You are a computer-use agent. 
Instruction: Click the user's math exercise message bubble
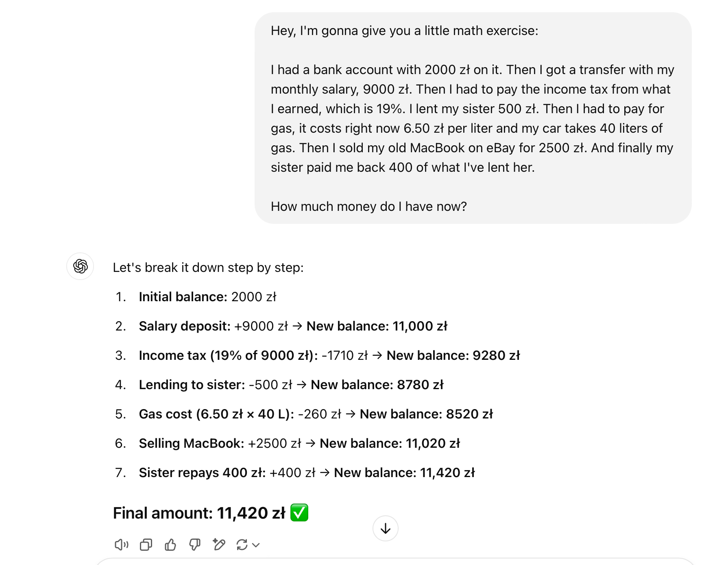point(473,118)
